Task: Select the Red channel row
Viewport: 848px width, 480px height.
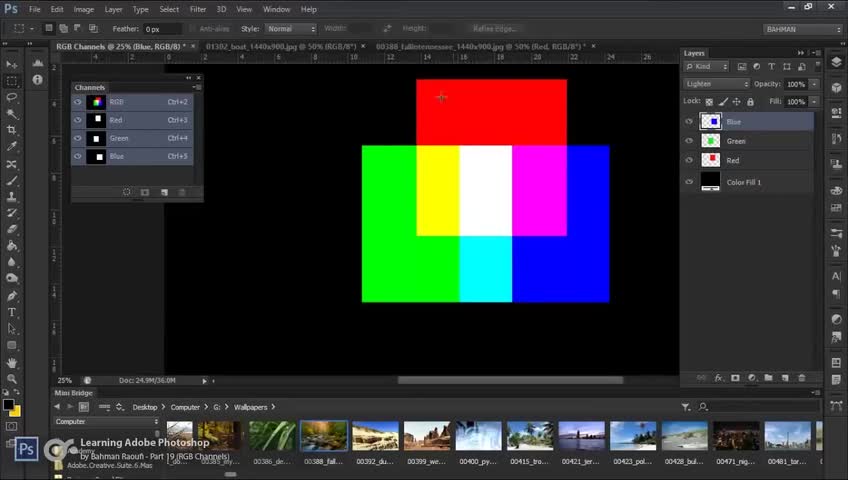Action: click(x=132, y=120)
